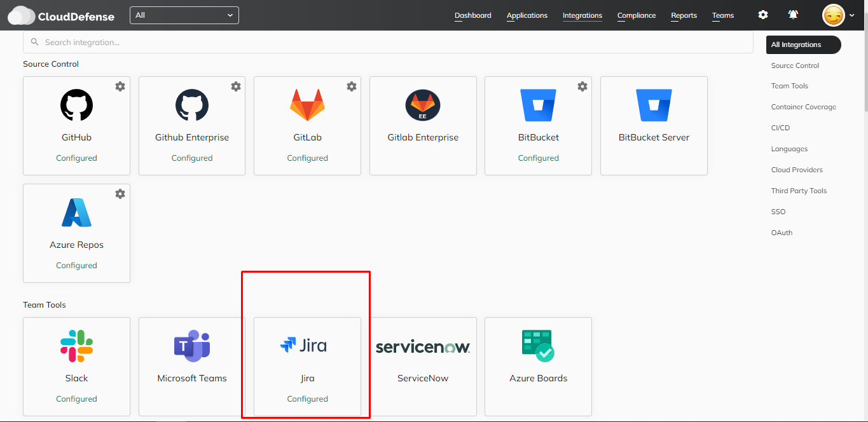Click the BitBucket bucket logo
The width and height of the screenshot is (868, 422).
click(x=539, y=105)
